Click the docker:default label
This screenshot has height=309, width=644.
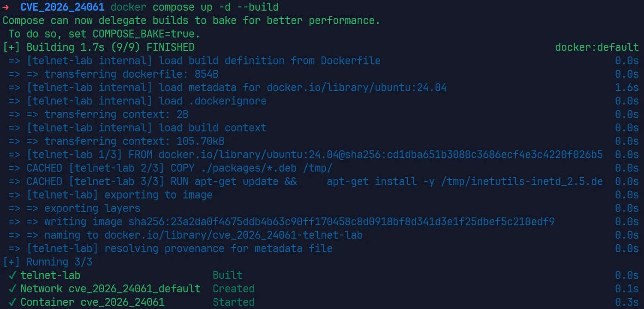click(597, 47)
